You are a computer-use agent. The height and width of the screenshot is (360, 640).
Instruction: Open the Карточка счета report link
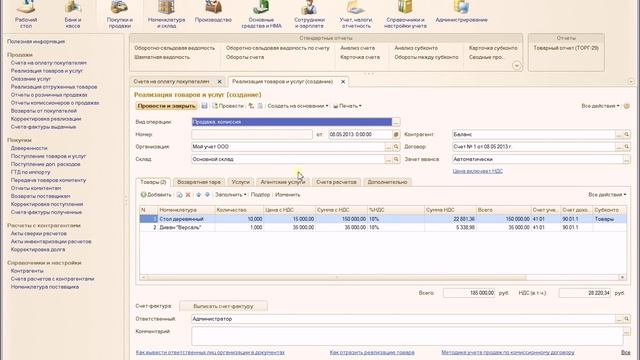click(360, 57)
